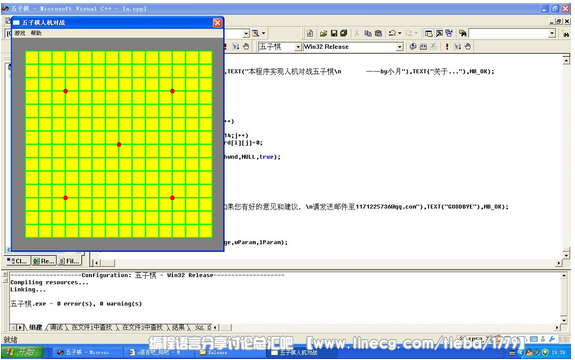Click the Open file folder icon

tap(323, 33)
